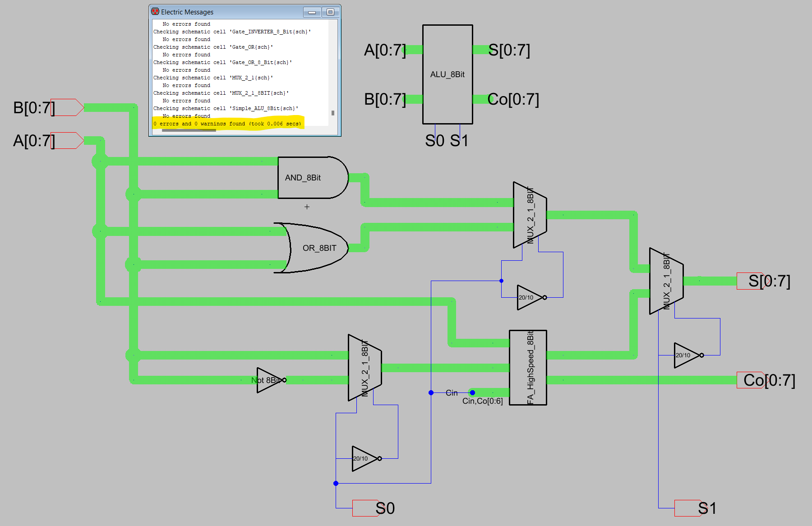Click the Electric Messages vertical scrollbar thumb
Screen dimensions: 812x526
333,113
